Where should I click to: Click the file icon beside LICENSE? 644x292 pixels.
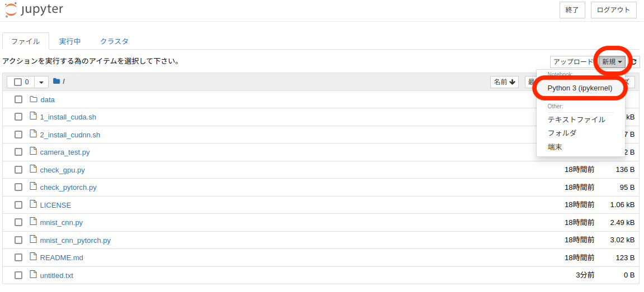pyautogui.click(x=34, y=205)
